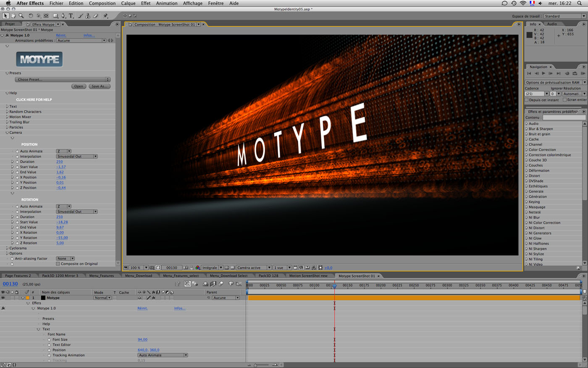Select the Pen tool
Image resolution: width=588 pixels, height=368 pixels.
[x=63, y=16]
